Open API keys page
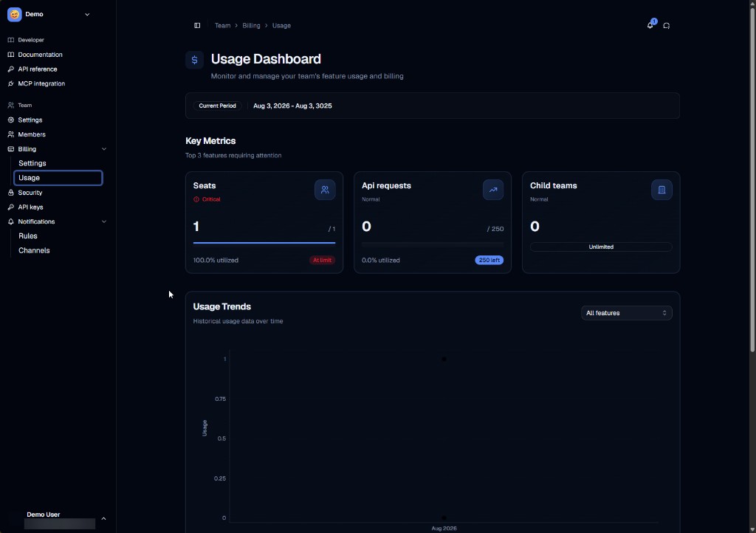Image resolution: width=756 pixels, height=533 pixels. coord(30,207)
